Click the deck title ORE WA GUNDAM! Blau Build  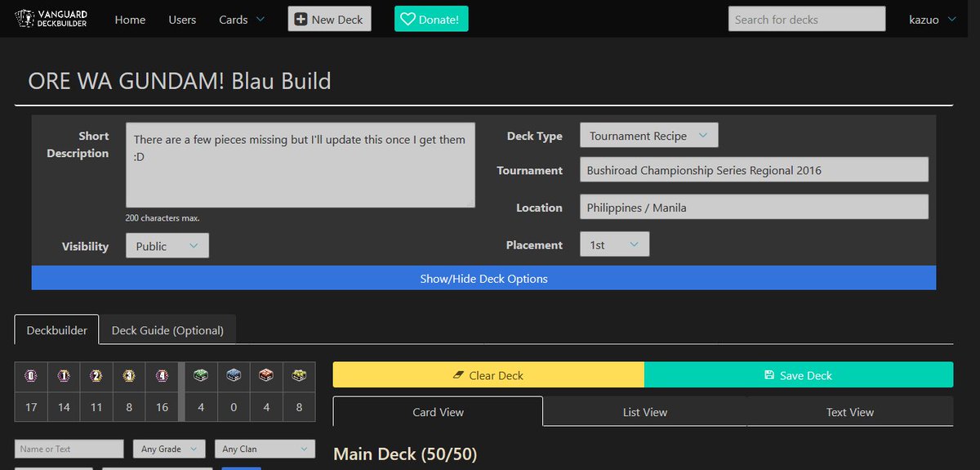180,82
